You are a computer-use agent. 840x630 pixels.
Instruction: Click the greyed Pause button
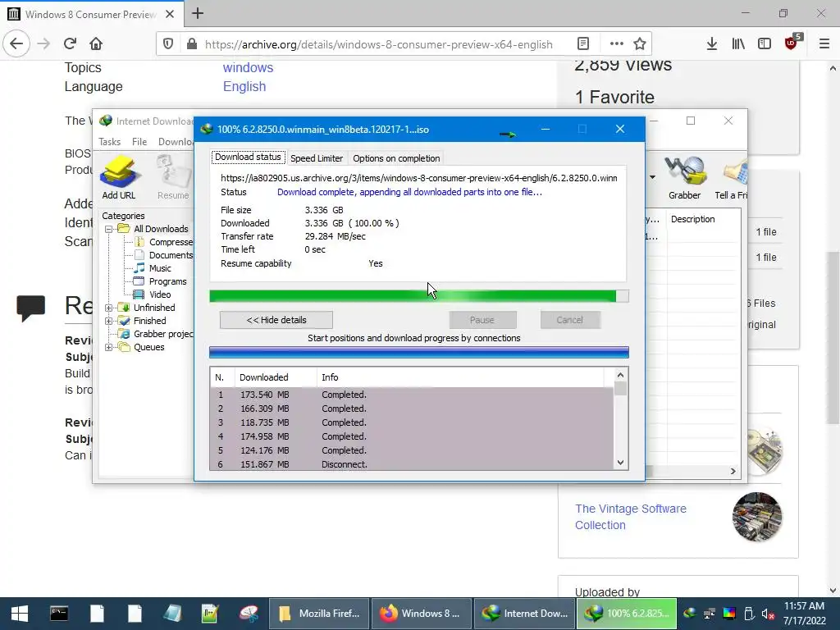pyautogui.click(x=482, y=320)
